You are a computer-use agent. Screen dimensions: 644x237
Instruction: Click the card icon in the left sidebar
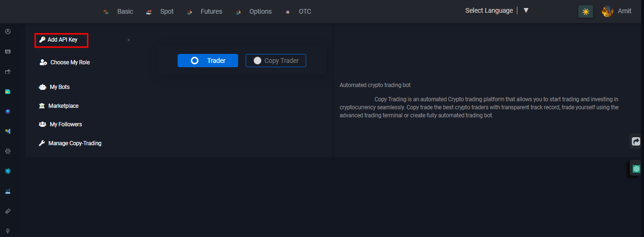coord(8,52)
